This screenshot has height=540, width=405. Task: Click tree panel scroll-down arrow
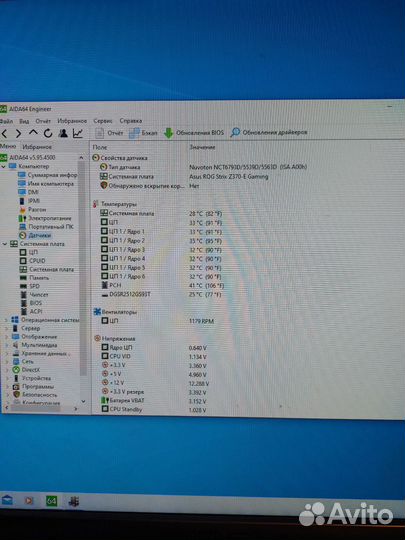[x=83, y=401]
